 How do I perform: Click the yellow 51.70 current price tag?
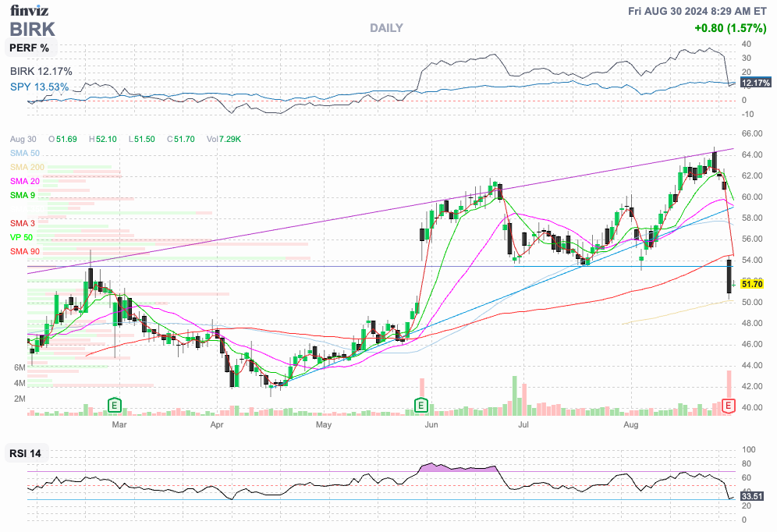point(752,284)
